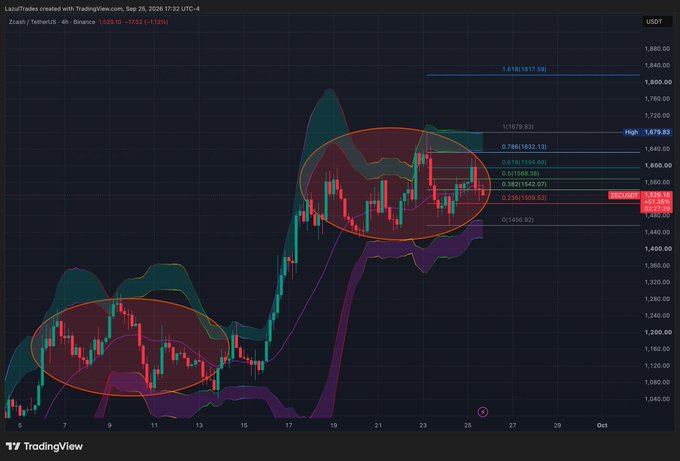Select the 0.236(1509.53) Fibonacci level label
Screen dimensions: 680x461
524,198
